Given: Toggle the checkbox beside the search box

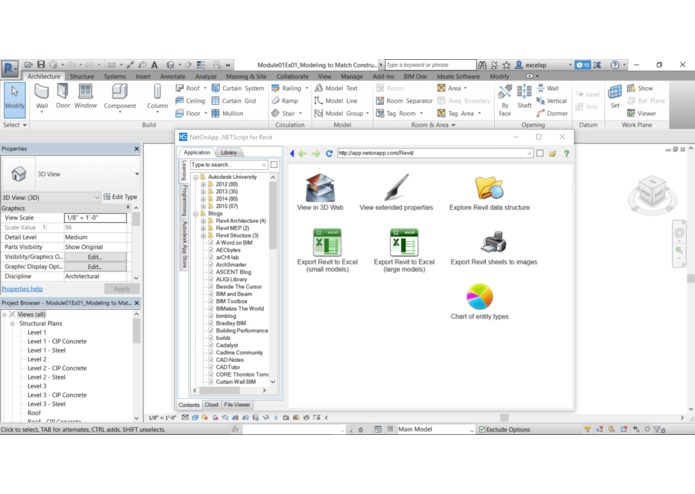Looking at the screenshot, I should [274, 165].
